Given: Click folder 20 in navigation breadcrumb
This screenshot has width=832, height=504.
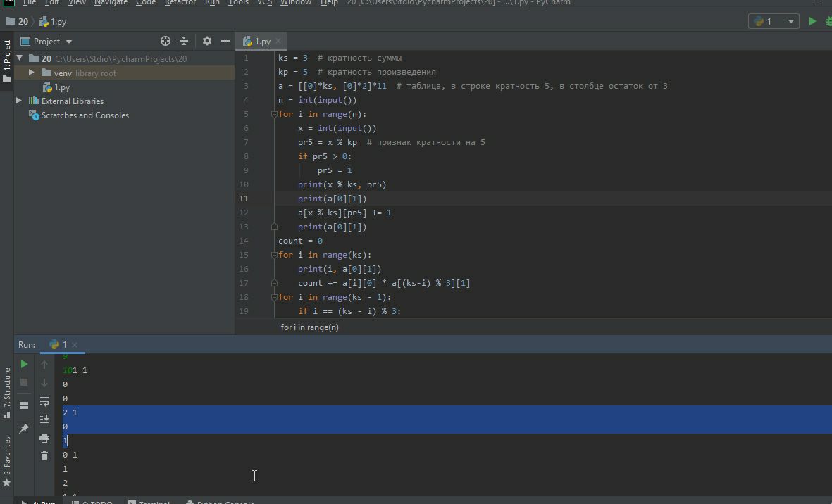Looking at the screenshot, I should tap(17, 22).
